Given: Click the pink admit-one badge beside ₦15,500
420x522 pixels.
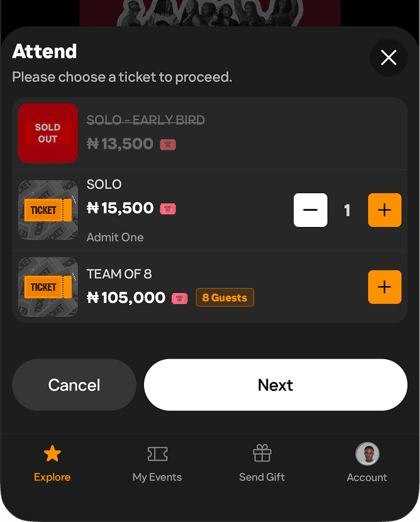Looking at the screenshot, I should [x=167, y=208].
